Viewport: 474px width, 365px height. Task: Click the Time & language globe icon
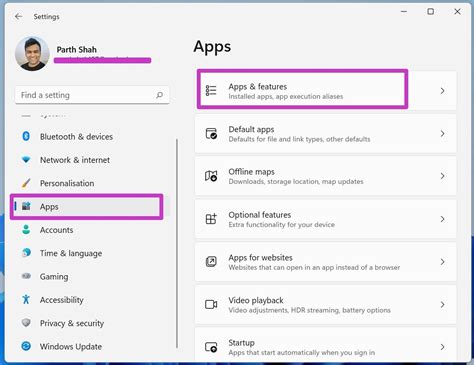click(x=26, y=253)
